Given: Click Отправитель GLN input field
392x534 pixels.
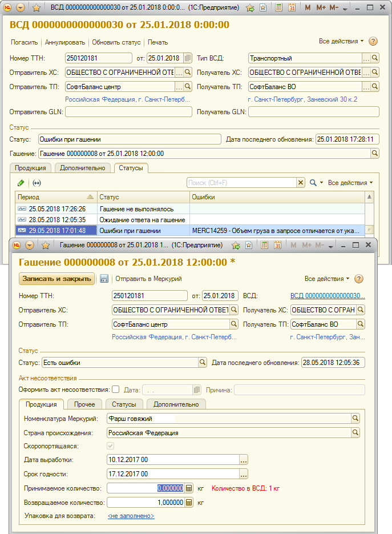Looking at the screenshot, I should click(128, 112).
